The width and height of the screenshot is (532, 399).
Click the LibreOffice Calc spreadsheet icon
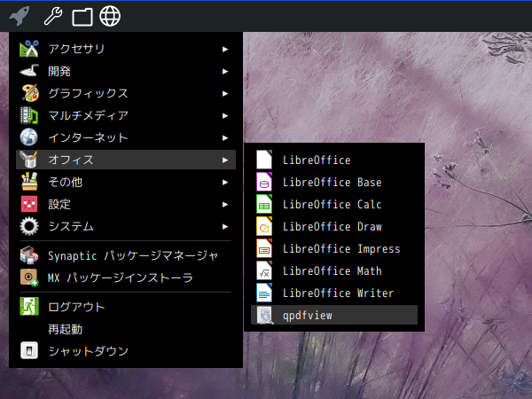coord(264,204)
